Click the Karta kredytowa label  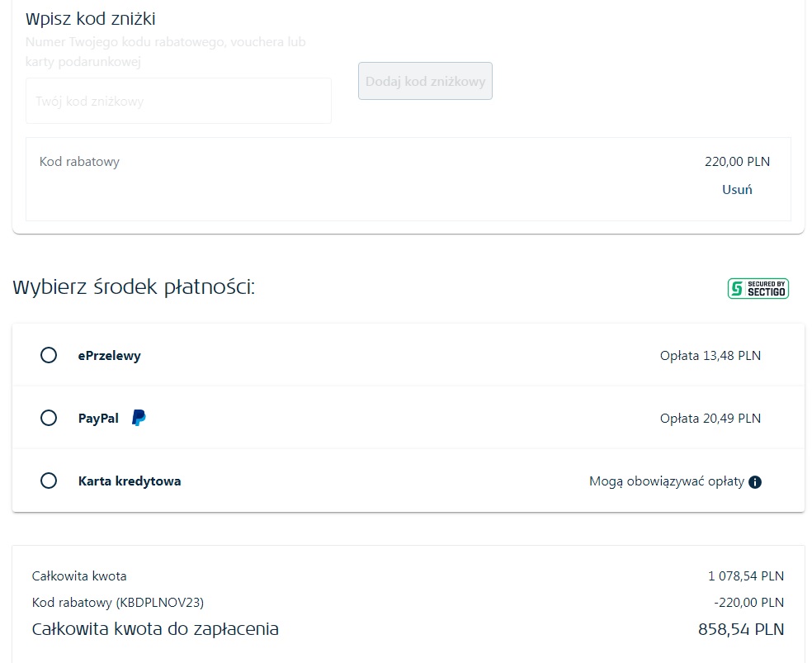point(130,481)
